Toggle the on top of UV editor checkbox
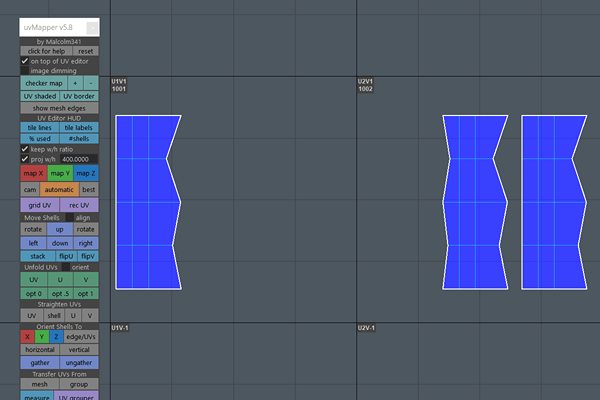The image size is (600, 400). (x=25, y=61)
